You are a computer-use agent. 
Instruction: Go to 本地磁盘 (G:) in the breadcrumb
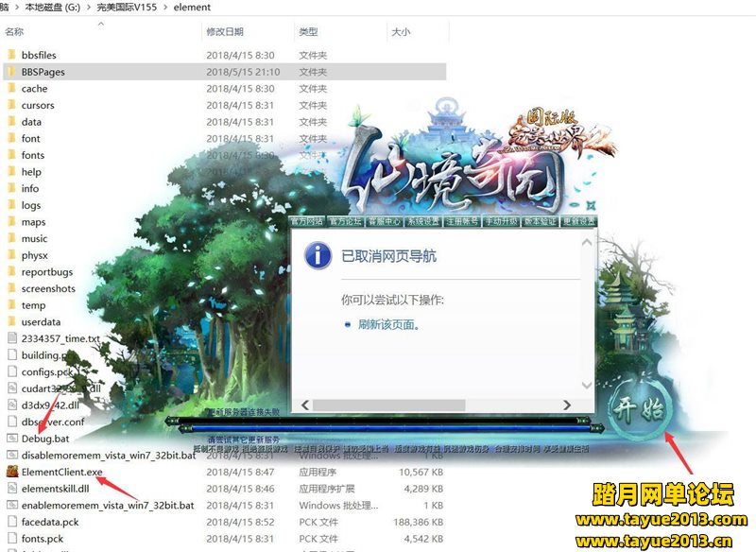point(53,8)
